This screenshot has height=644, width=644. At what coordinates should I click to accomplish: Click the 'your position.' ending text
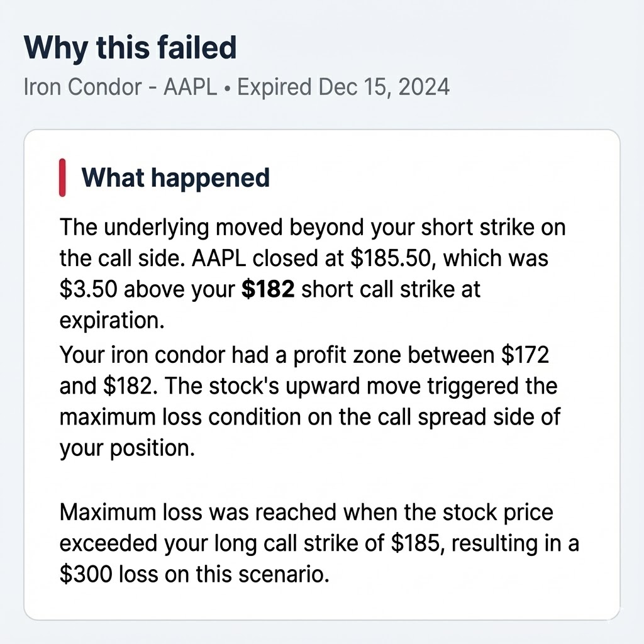(127, 448)
